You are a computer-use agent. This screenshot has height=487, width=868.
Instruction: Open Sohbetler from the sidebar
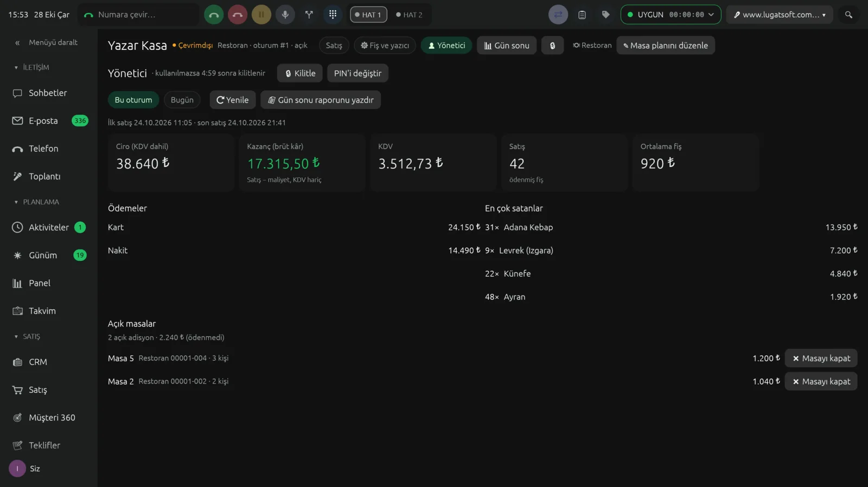point(49,93)
